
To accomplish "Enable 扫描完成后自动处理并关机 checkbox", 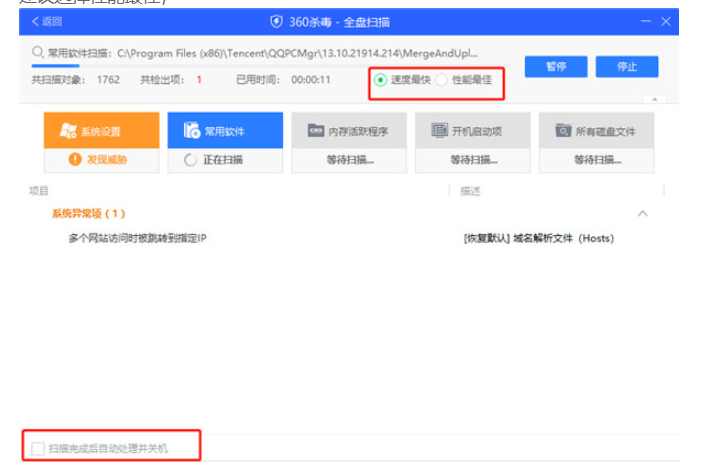I will coord(38,449).
